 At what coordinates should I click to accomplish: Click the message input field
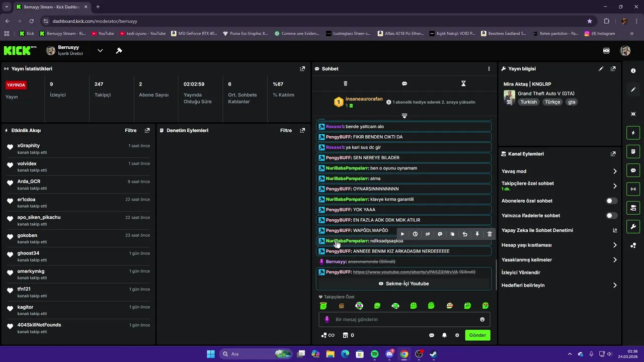(x=404, y=319)
